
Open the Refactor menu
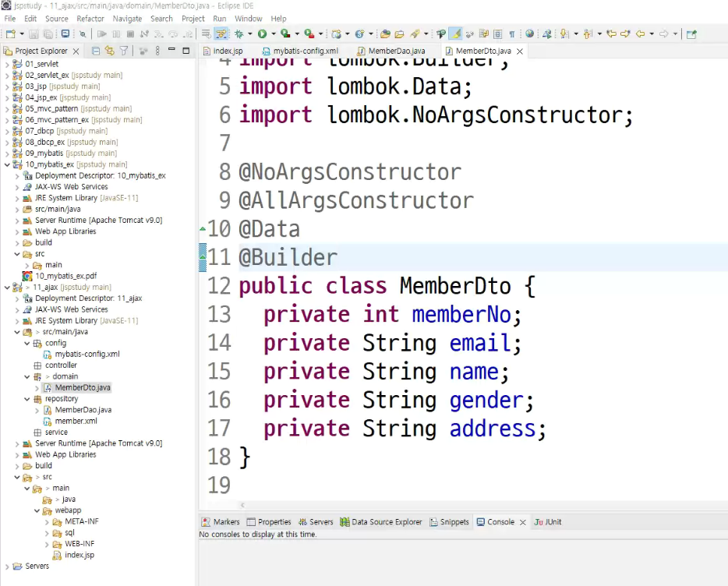90,19
